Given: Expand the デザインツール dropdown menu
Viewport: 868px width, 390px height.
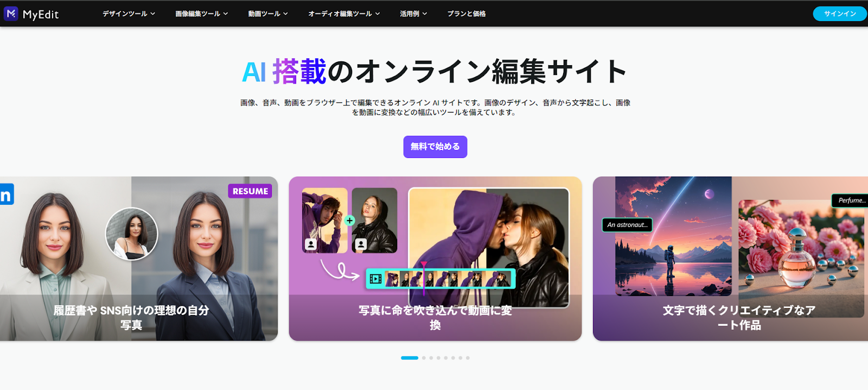Looking at the screenshot, I should 129,14.
